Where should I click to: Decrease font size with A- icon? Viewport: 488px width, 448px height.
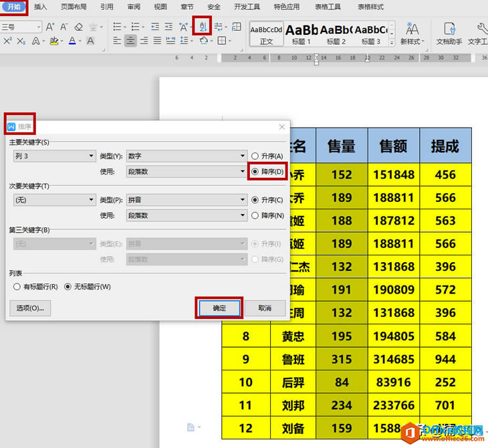click(x=64, y=27)
